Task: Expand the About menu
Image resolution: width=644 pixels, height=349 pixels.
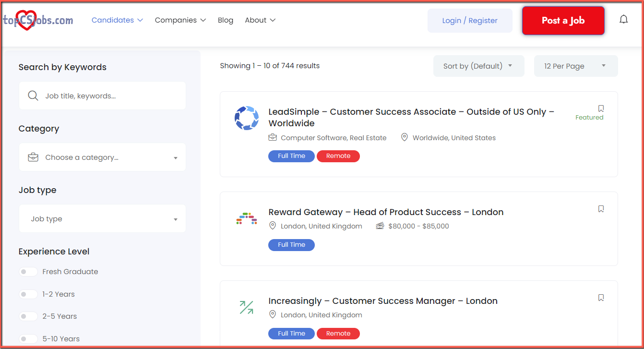Action: pyautogui.click(x=260, y=20)
